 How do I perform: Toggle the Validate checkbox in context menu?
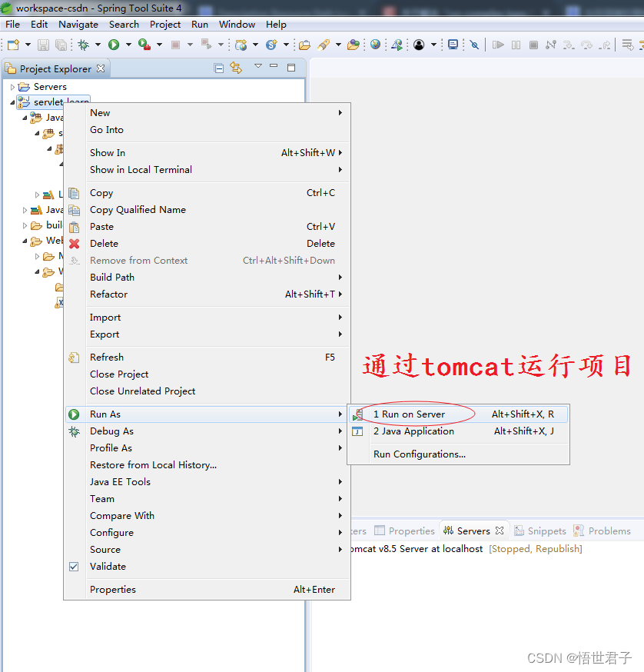[x=74, y=567]
